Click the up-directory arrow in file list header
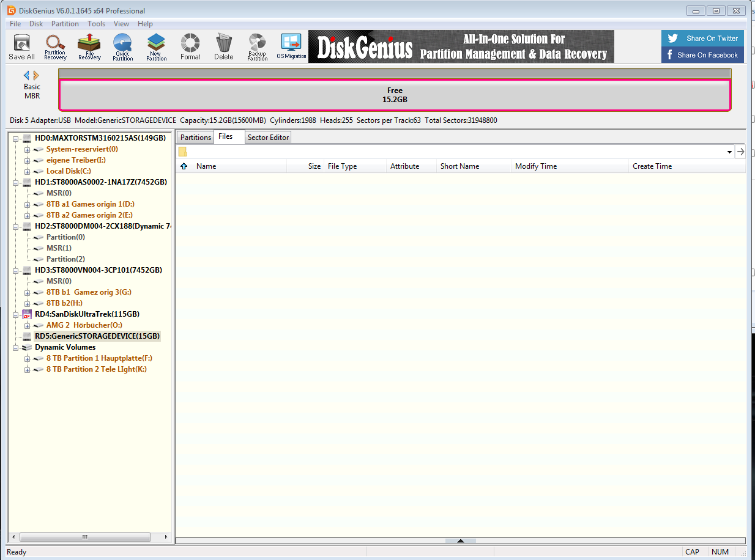The image size is (755, 560). (184, 166)
